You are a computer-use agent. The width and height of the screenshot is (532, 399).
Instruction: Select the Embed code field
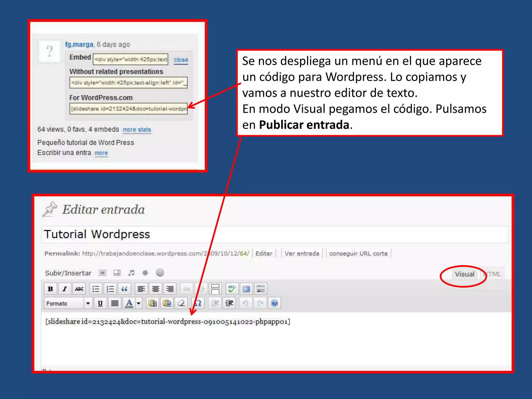point(131,59)
